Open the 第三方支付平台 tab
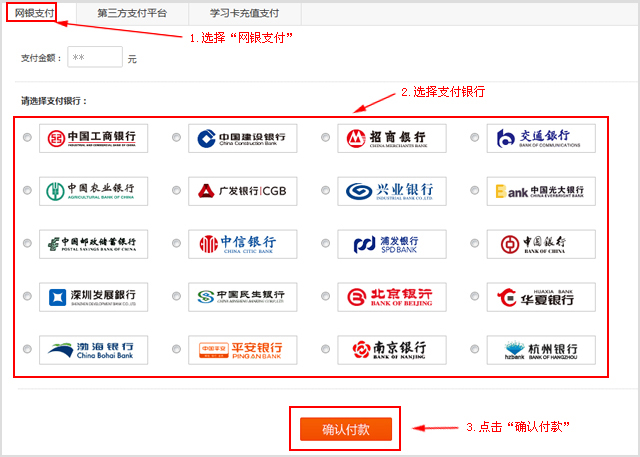 [x=132, y=13]
